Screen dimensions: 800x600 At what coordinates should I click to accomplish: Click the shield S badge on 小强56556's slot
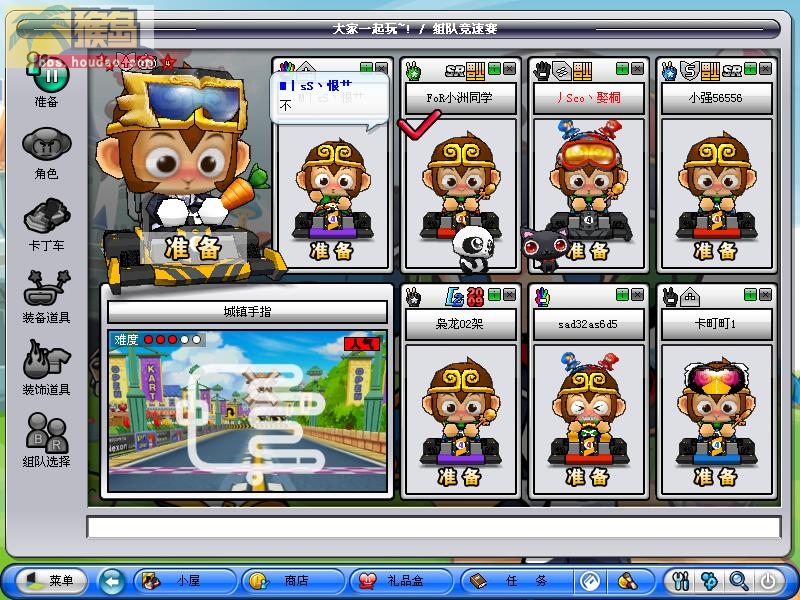690,71
